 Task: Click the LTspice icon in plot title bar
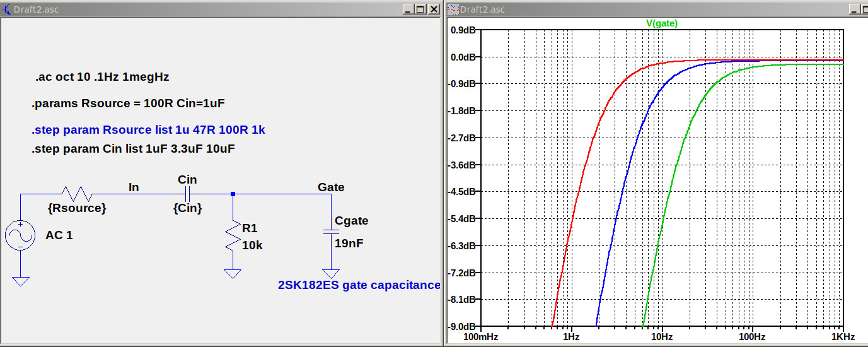[454, 9]
